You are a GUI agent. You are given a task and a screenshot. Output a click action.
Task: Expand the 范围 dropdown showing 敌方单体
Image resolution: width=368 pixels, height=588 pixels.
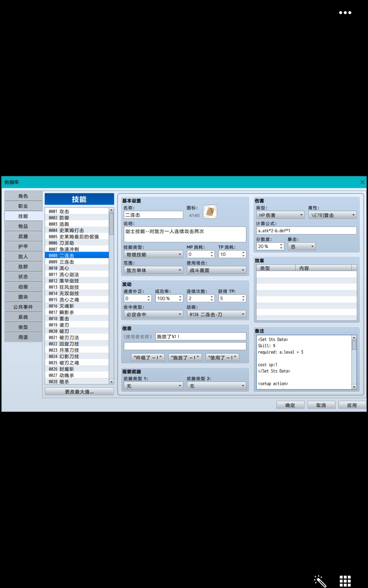click(x=153, y=270)
